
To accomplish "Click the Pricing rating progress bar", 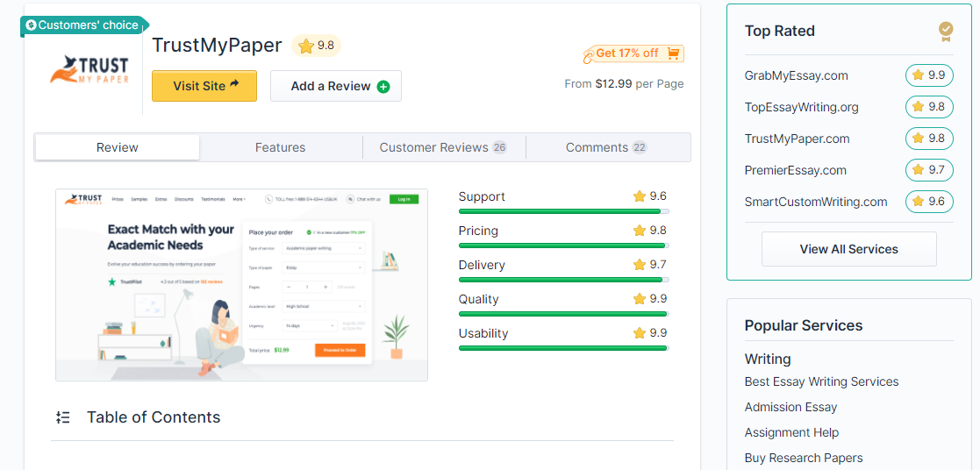I will pos(564,246).
